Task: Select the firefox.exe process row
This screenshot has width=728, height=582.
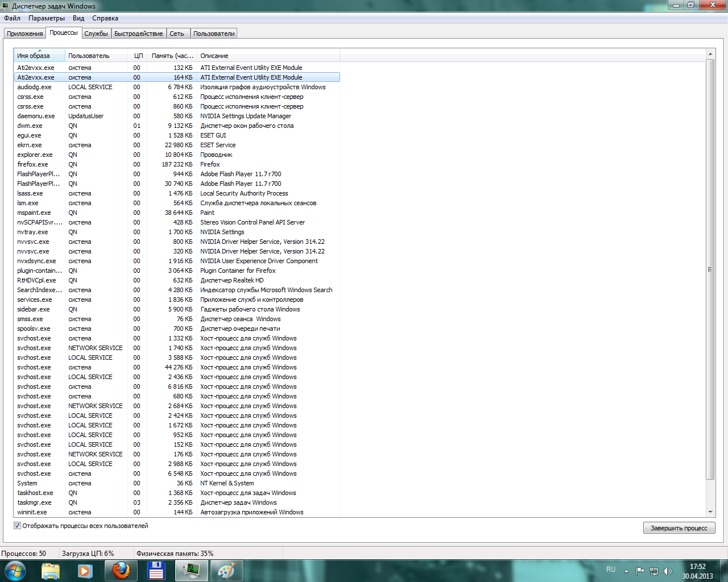Action: click(x=177, y=164)
